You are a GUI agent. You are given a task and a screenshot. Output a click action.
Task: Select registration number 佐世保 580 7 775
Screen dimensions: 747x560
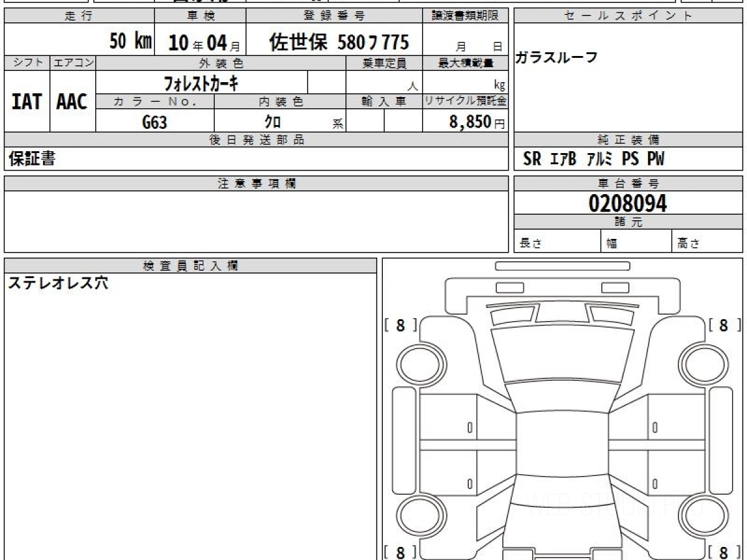coord(339,42)
